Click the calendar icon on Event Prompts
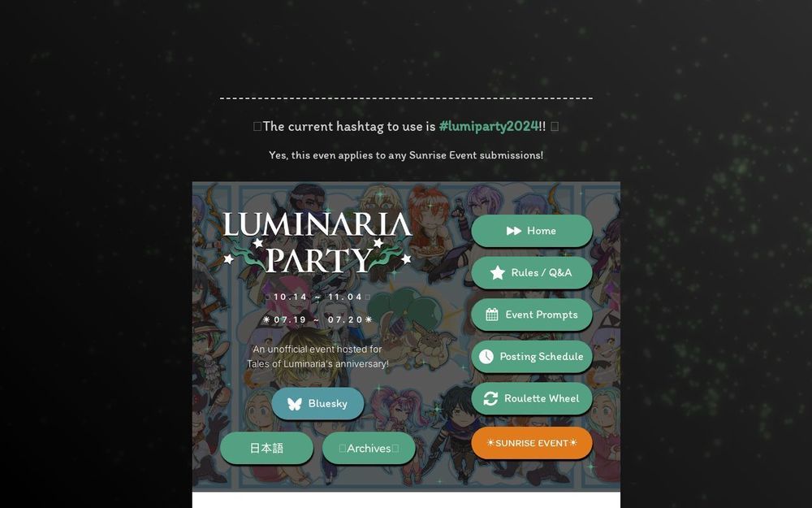This screenshot has height=508, width=812. 492,315
